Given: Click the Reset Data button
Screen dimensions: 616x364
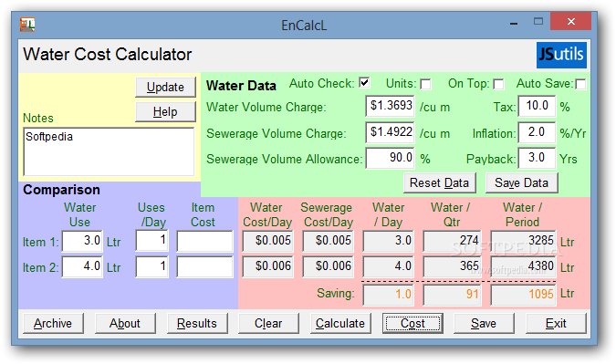Looking at the screenshot, I should (x=440, y=183).
